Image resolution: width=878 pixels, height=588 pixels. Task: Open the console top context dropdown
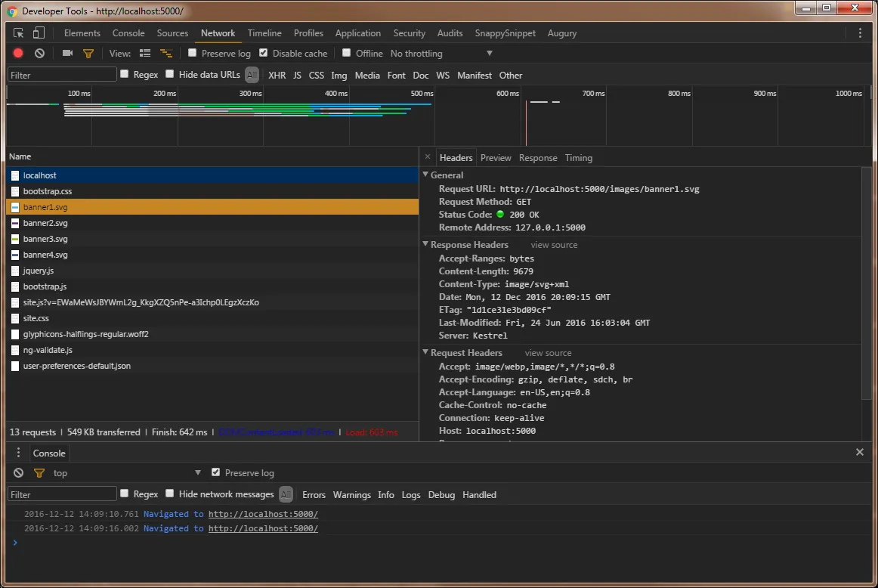pos(126,473)
